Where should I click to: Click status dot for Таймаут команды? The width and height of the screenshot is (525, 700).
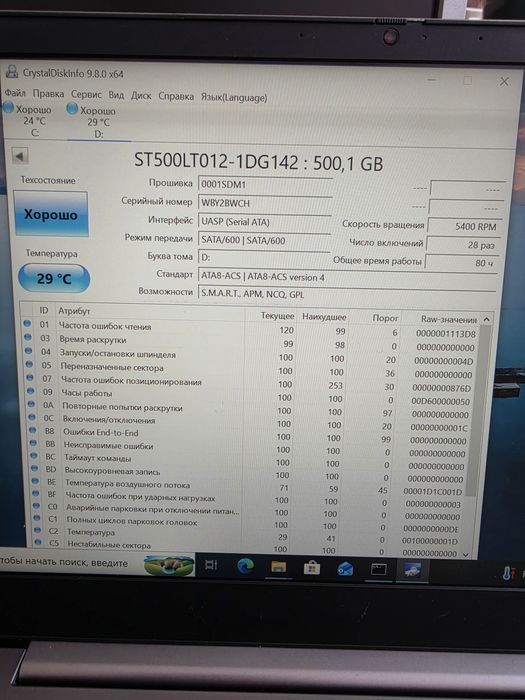pyautogui.click(x=34, y=456)
